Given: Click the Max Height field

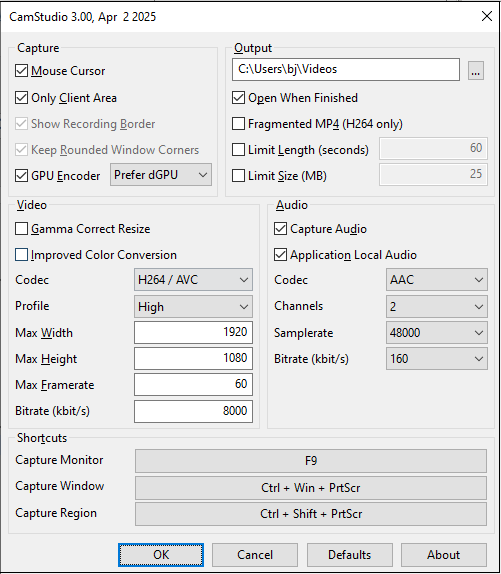Looking at the screenshot, I should [x=193, y=358].
